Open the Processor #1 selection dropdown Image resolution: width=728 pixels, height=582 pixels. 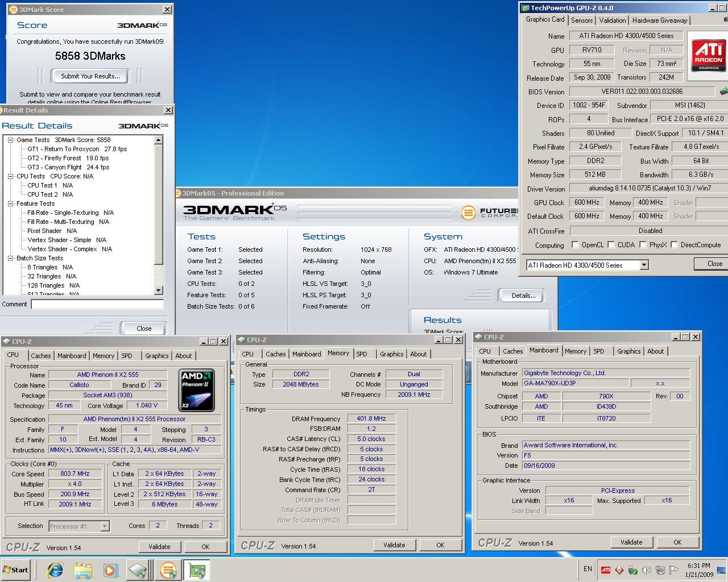tap(105, 526)
